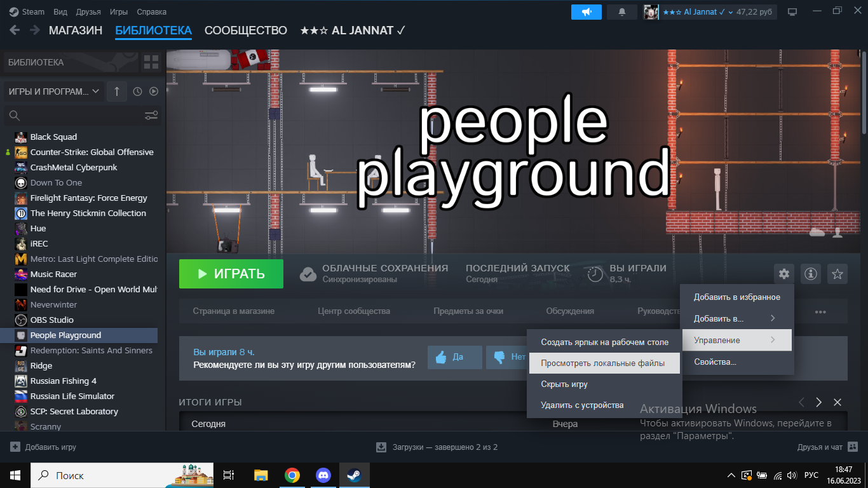The width and height of the screenshot is (868, 488).
Task: Open Обсуждения link
Action: pyautogui.click(x=570, y=311)
